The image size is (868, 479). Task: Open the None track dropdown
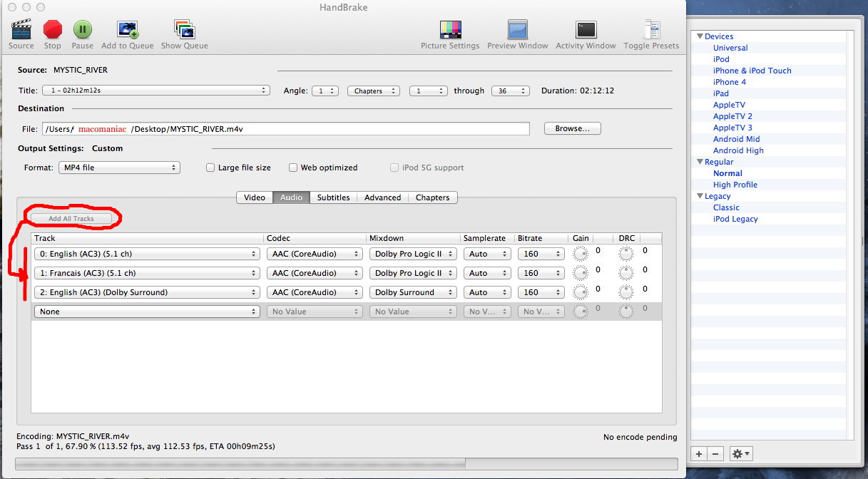(x=147, y=311)
